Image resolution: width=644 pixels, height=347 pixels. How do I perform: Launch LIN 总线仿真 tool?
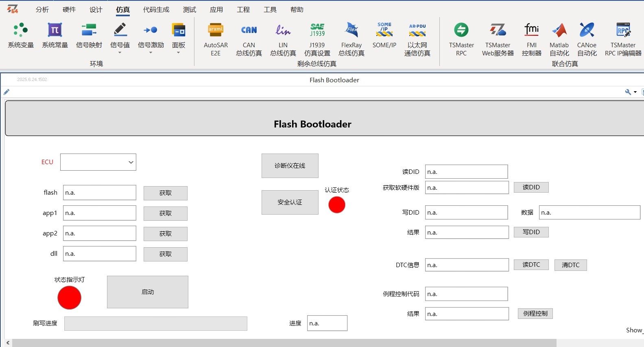pyautogui.click(x=283, y=31)
